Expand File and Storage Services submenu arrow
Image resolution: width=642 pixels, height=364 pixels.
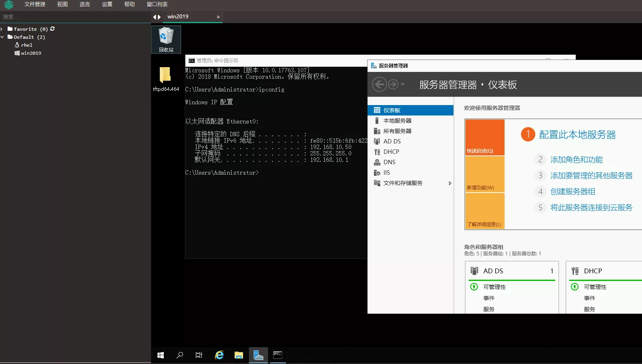[x=450, y=183]
